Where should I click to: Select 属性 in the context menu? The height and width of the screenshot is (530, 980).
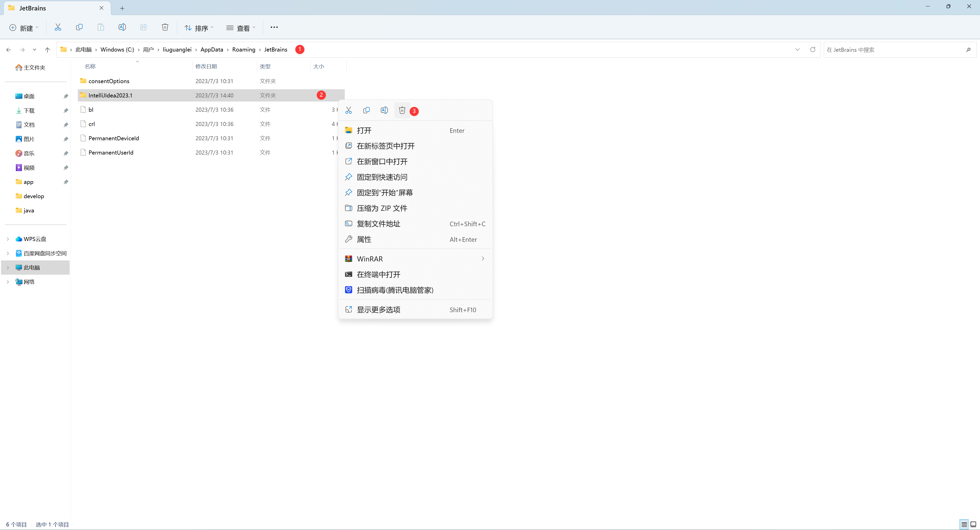[x=415, y=239]
